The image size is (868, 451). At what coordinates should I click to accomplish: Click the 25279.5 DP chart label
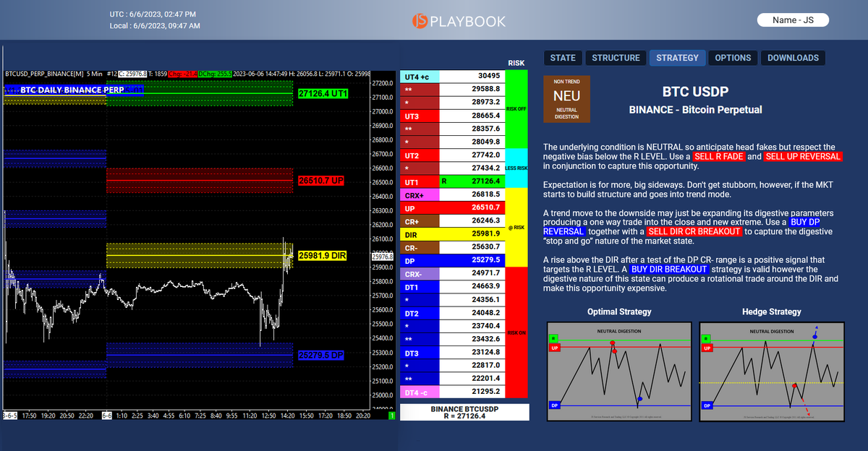pos(321,355)
